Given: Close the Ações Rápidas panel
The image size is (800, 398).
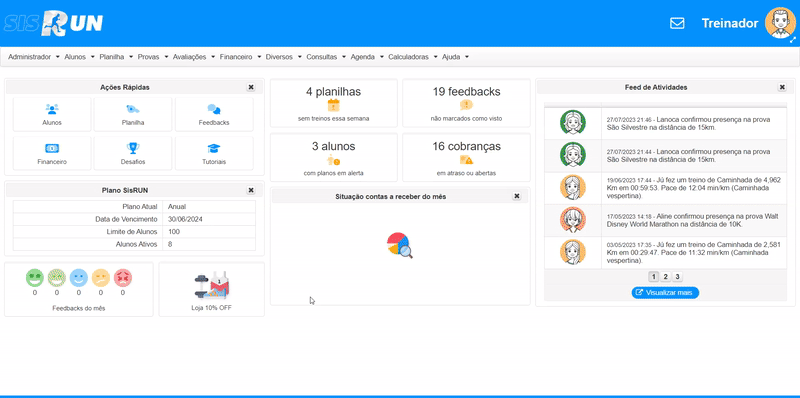Looking at the screenshot, I should point(251,87).
